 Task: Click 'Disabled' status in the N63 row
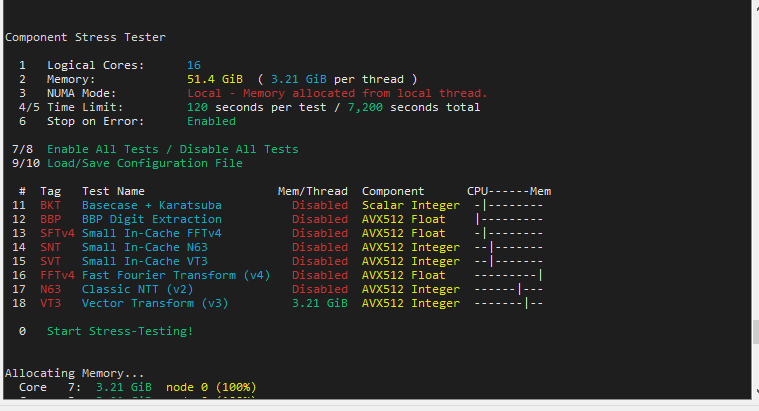(319, 290)
